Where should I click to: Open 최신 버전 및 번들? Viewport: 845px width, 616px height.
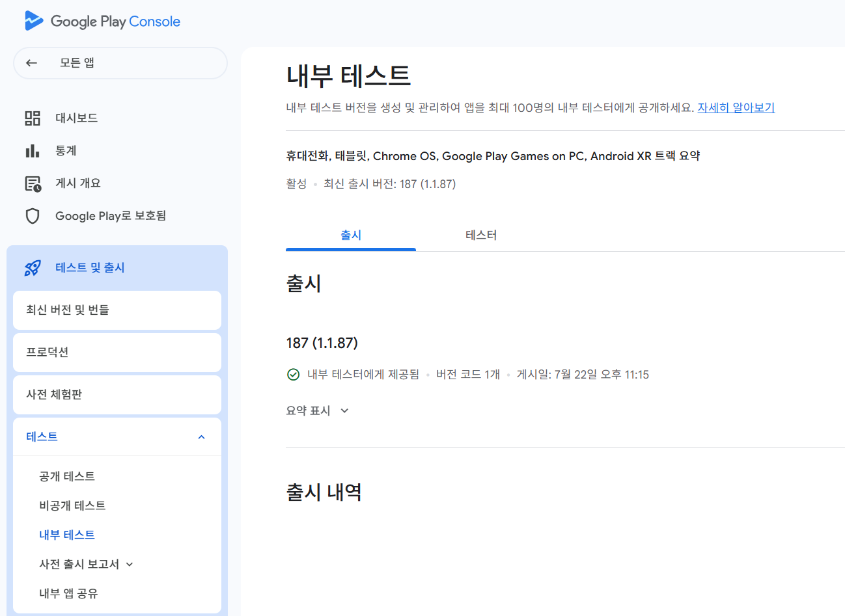(x=117, y=310)
